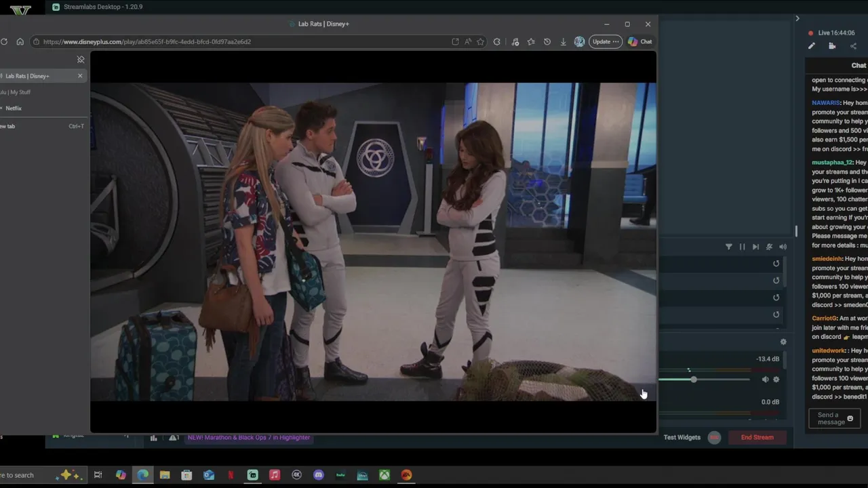Viewport: 868px width, 488px height.
Task: Open the performance stats bar icon
Action: point(153,438)
